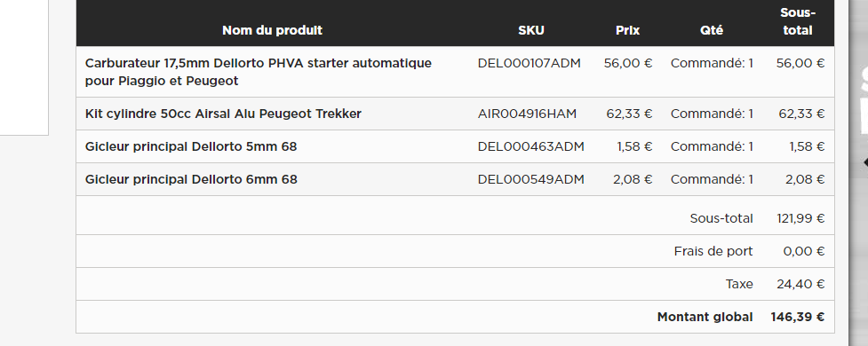Image resolution: width=868 pixels, height=346 pixels.
Task: Click the SKU column header
Action: click(x=531, y=30)
